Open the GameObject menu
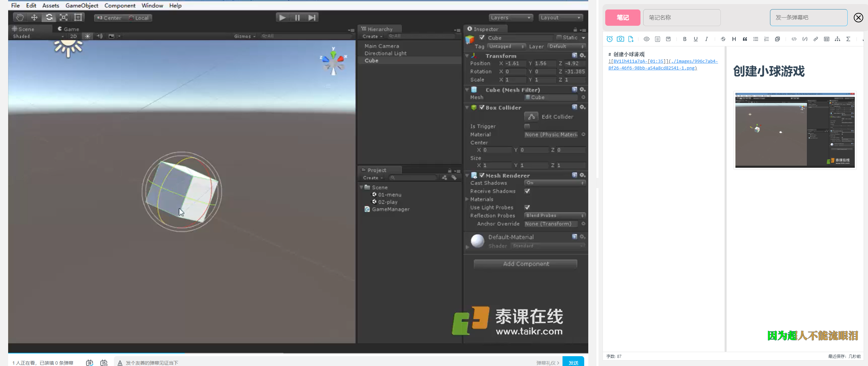Screen dimensions: 868x366 tap(82, 5)
